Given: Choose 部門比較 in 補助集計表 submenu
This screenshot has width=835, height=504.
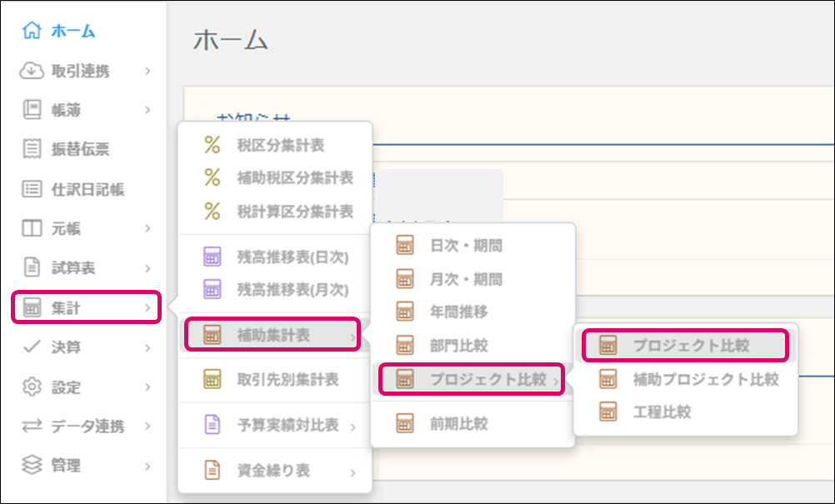Looking at the screenshot, I should pyautogui.click(x=458, y=345).
